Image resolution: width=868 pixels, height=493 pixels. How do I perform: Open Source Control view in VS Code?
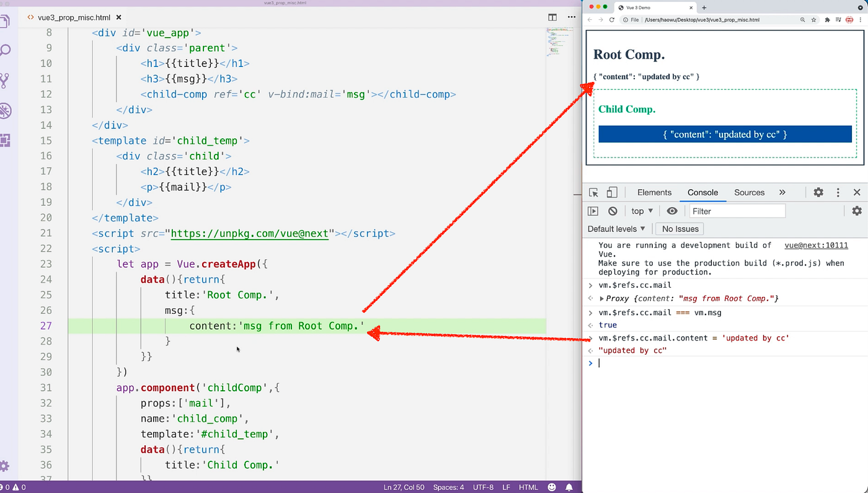click(5, 81)
